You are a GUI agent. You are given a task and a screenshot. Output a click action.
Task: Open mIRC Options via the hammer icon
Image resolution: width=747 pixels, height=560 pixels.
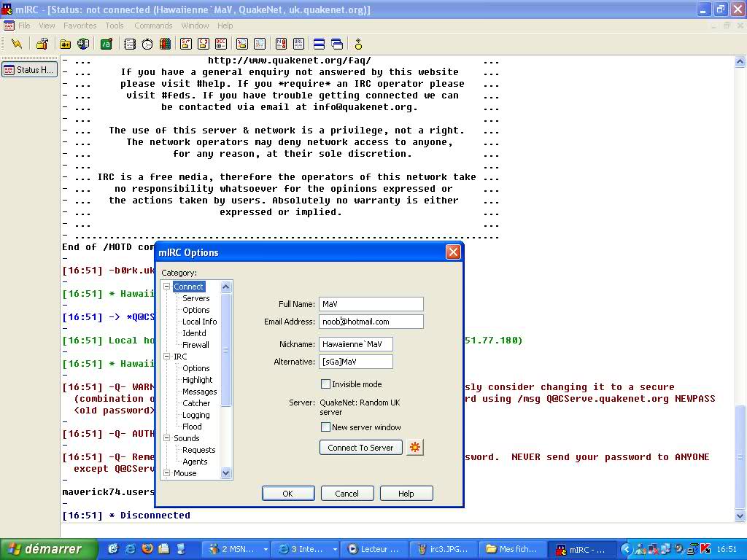click(x=42, y=44)
